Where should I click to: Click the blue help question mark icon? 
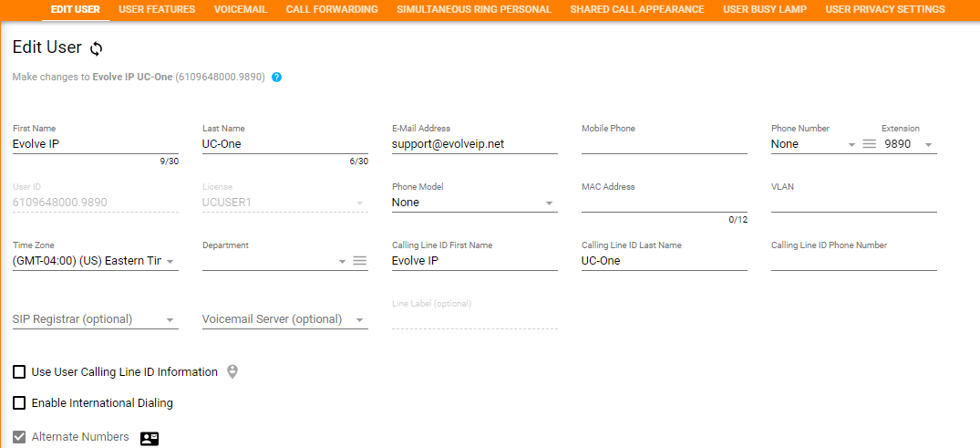(x=277, y=78)
